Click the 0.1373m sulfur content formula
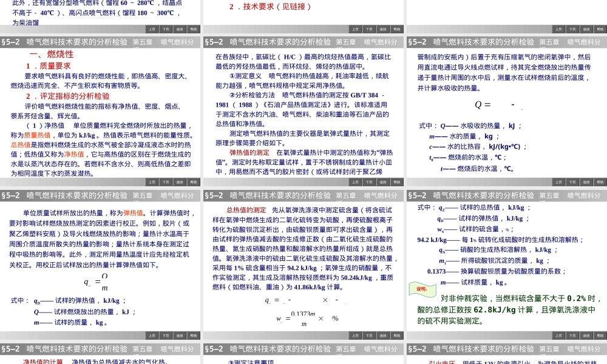 pos(307,318)
